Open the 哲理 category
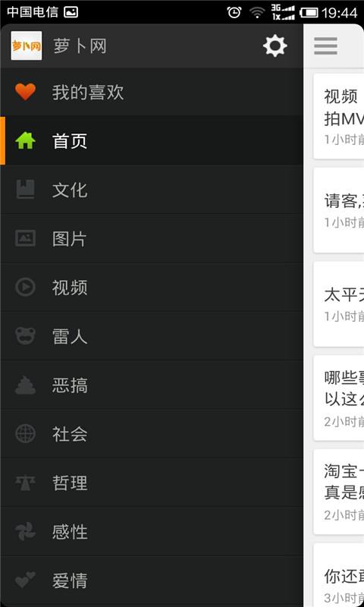The width and height of the screenshot is (364, 607). (152, 483)
